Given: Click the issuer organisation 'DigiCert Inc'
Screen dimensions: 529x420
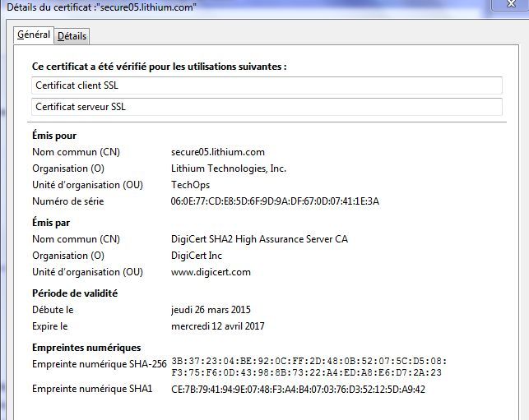Looking at the screenshot, I should tap(197, 256).
